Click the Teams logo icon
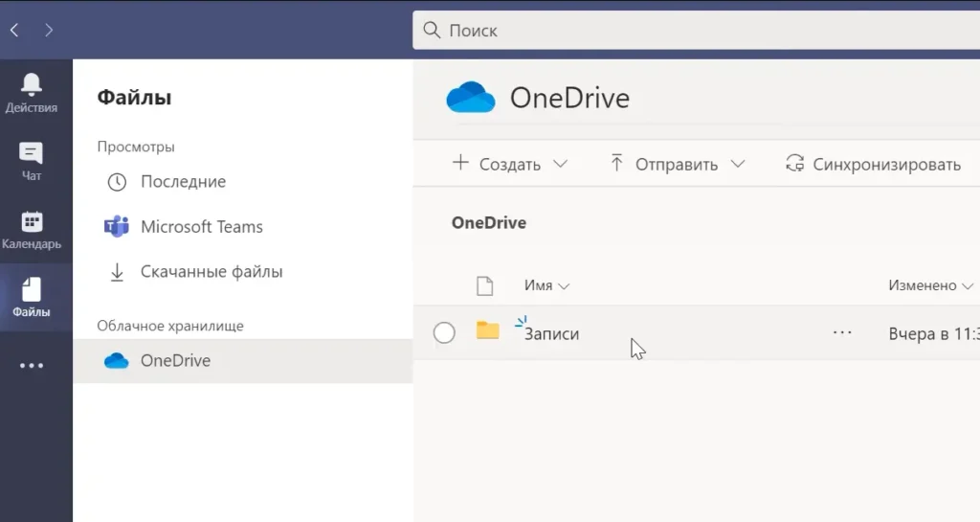Image resolution: width=980 pixels, height=522 pixels. [x=116, y=226]
